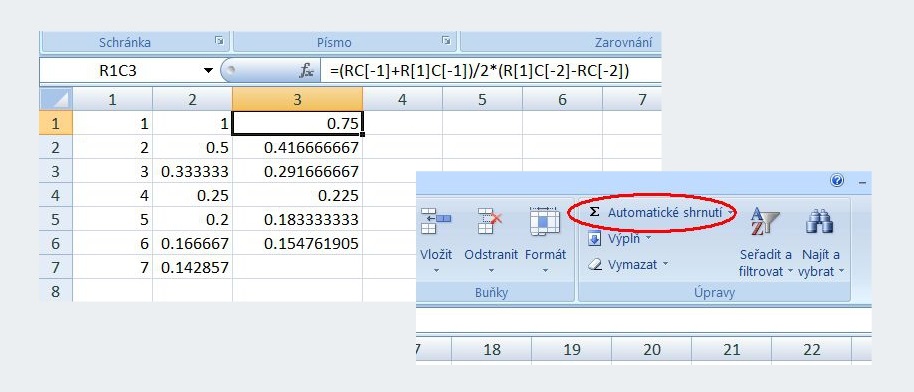
Task: Select column header 4
Action: click(x=402, y=100)
